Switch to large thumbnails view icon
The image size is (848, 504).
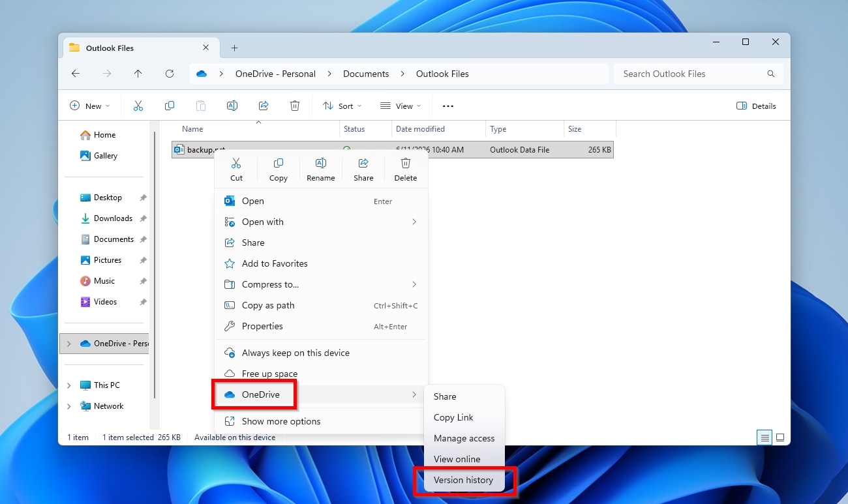click(780, 437)
